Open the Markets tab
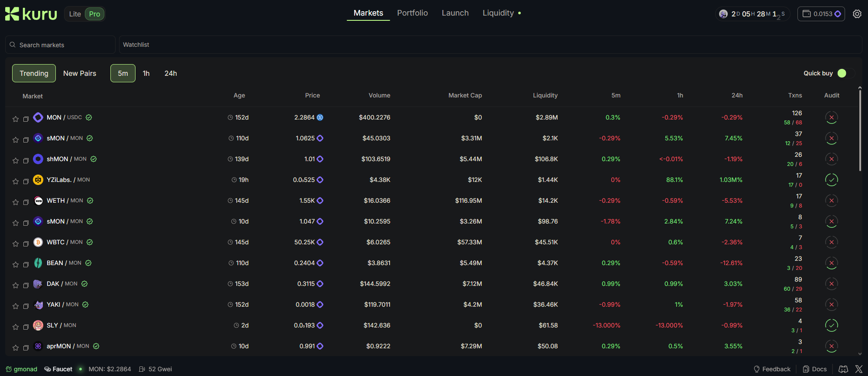The width and height of the screenshot is (868, 376). [x=368, y=13]
